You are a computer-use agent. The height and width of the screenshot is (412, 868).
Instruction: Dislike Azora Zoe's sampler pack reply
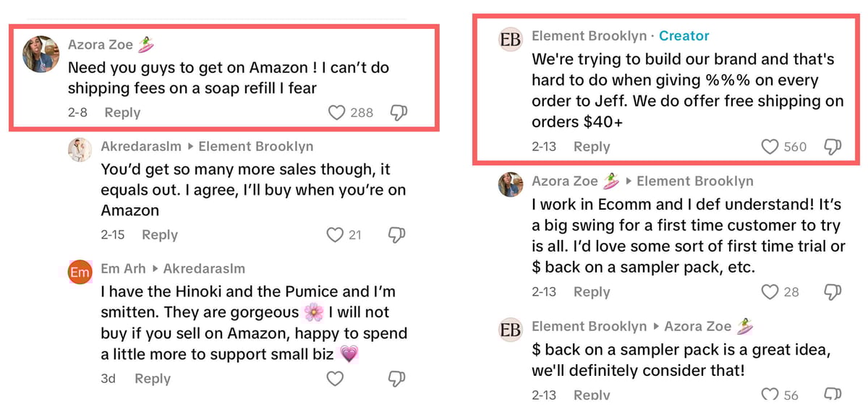tap(833, 291)
